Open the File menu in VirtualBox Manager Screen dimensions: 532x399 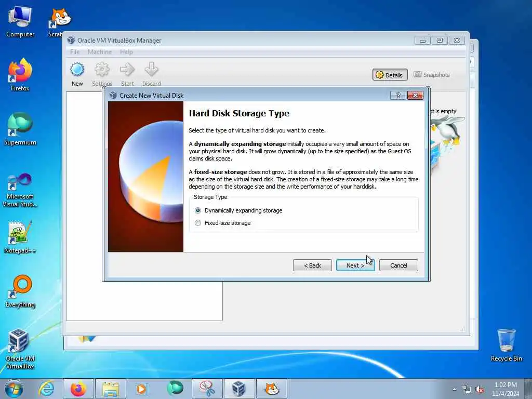pos(75,52)
